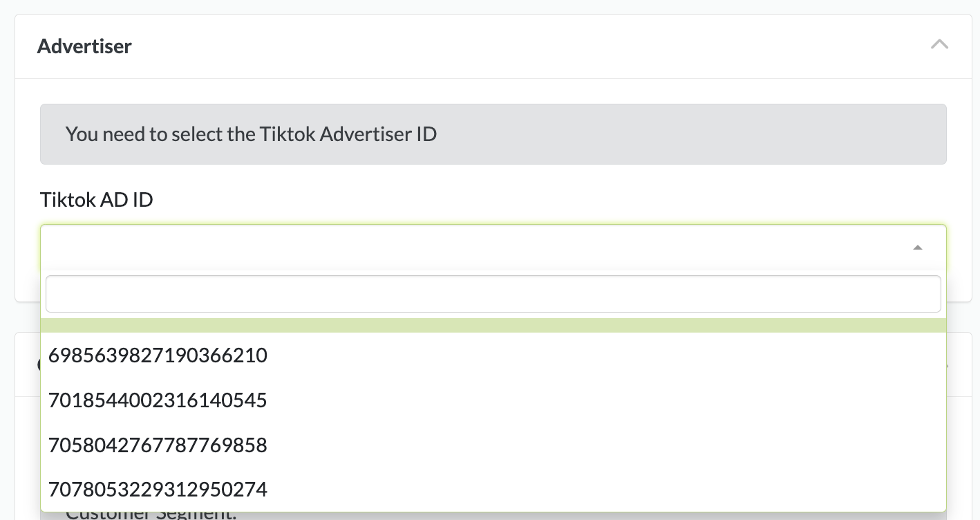
Task: Select advertiser ID 7058042767787769858
Action: (x=158, y=445)
